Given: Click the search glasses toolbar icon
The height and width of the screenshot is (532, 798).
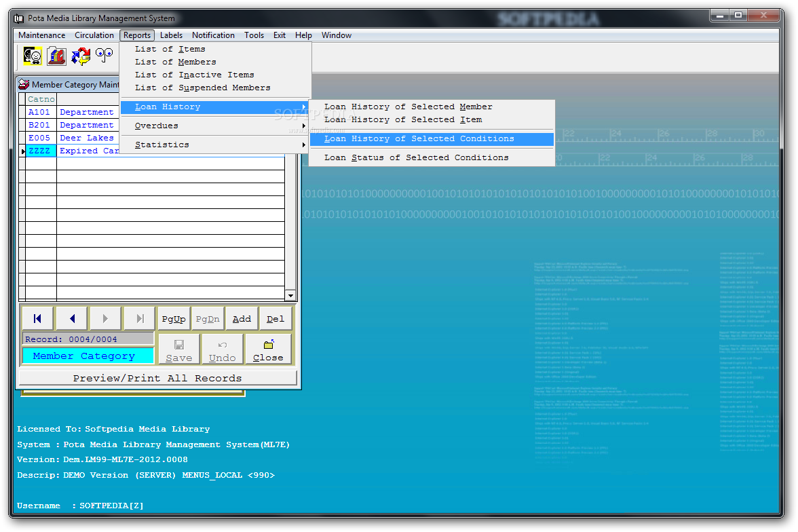Looking at the screenshot, I should [104, 56].
